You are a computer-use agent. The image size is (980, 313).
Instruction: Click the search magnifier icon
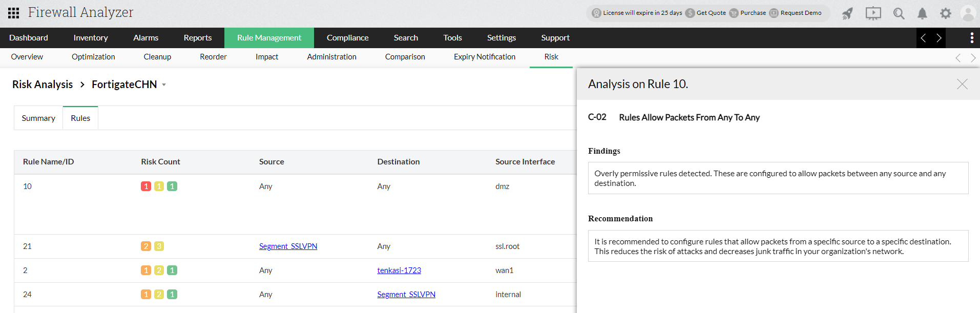click(x=899, y=13)
